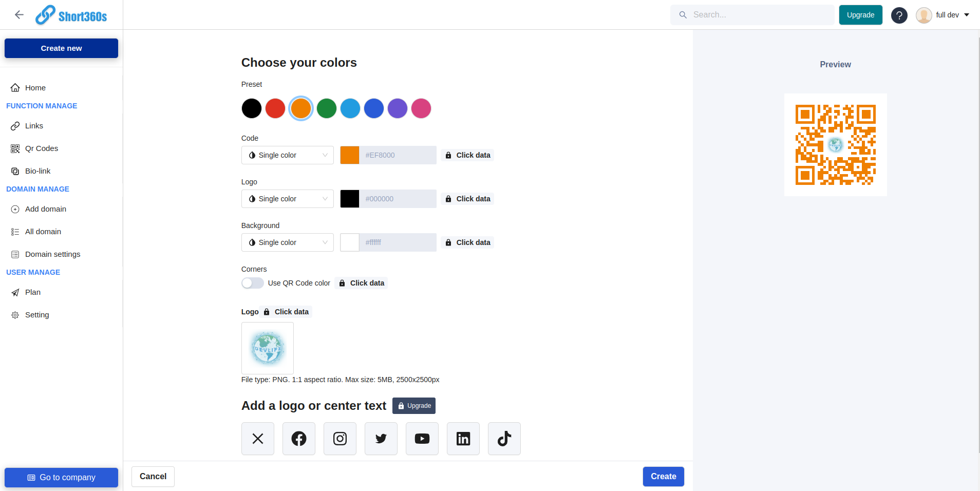This screenshot has width=980, height=491.
Task: Choose the pink preset color
Action: click(421, 108)
